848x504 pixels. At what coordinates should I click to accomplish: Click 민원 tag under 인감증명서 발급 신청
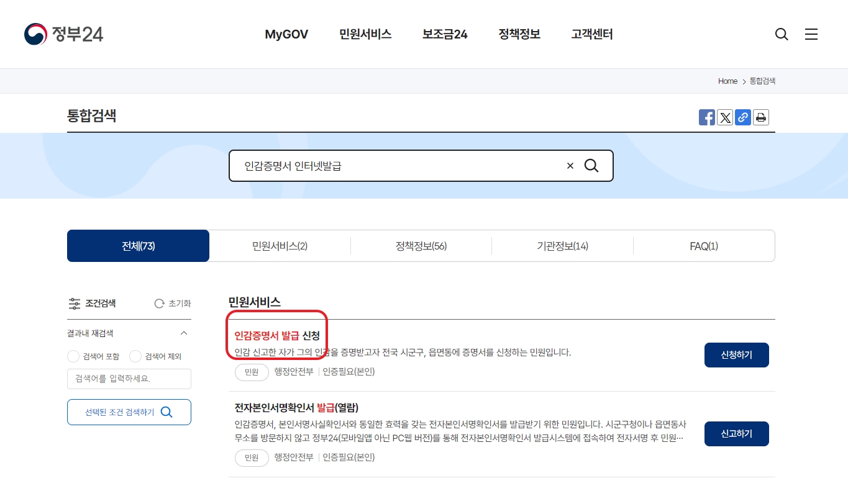(252, 372)
